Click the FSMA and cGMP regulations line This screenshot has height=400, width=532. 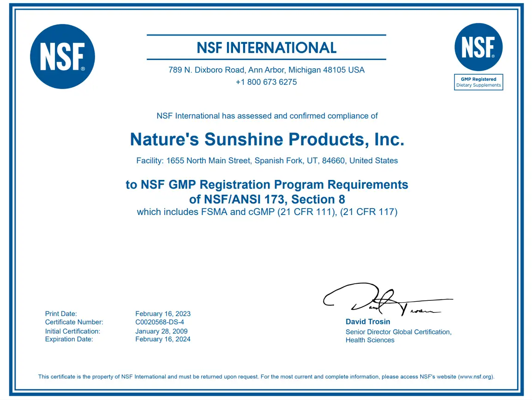pos(267,212)
